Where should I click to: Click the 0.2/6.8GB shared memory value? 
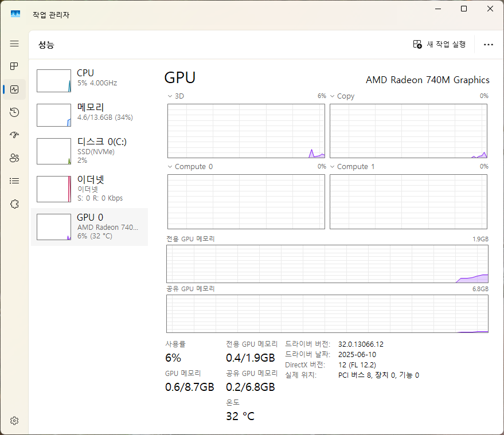251,387
